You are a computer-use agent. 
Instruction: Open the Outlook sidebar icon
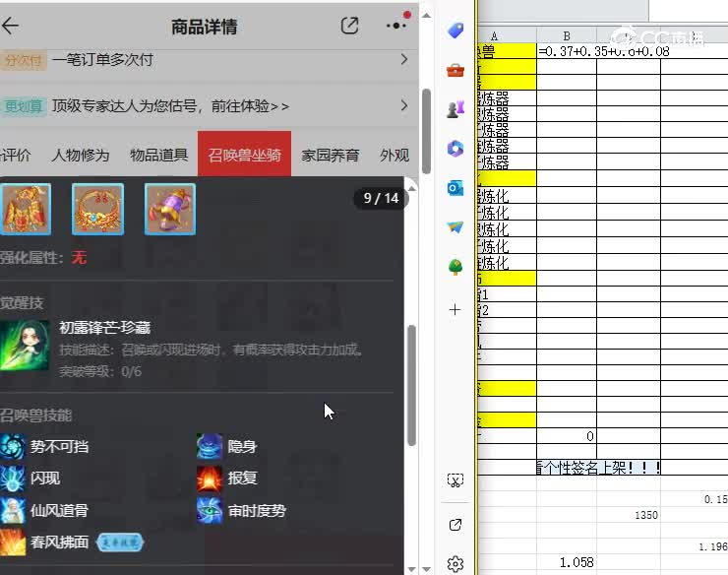(455, 188)
